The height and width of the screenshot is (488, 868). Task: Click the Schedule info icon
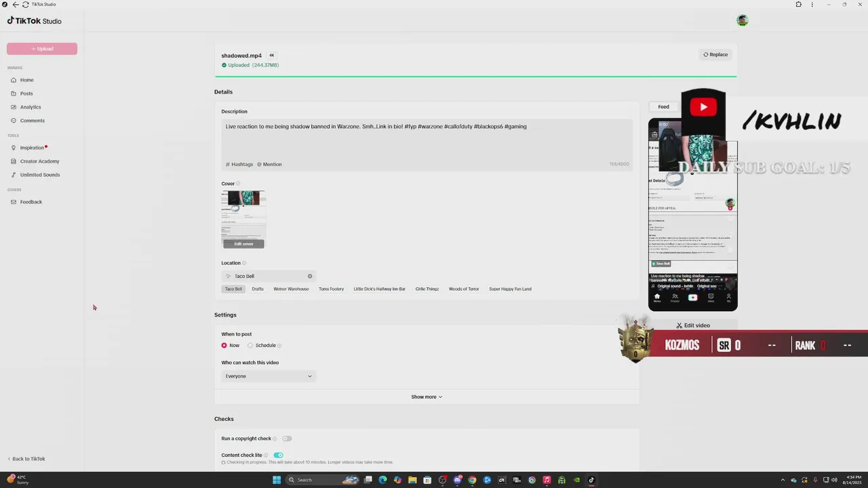tap(279, 346)
